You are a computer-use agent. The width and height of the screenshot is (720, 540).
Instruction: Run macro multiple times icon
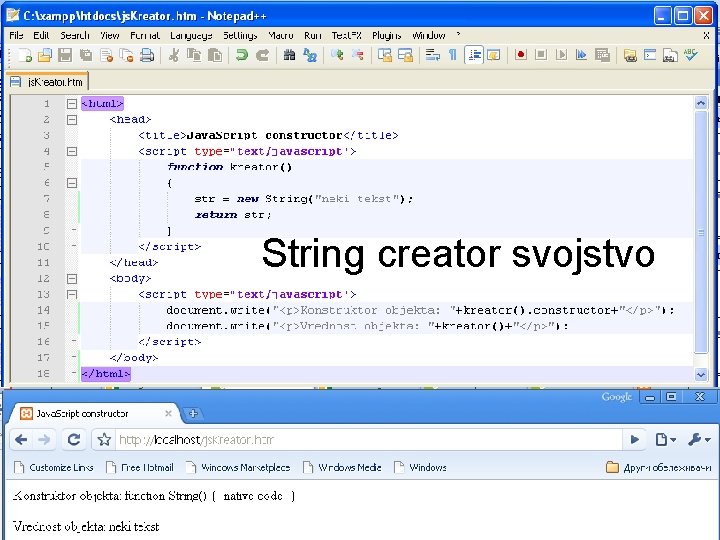click(x=581, y=55)
